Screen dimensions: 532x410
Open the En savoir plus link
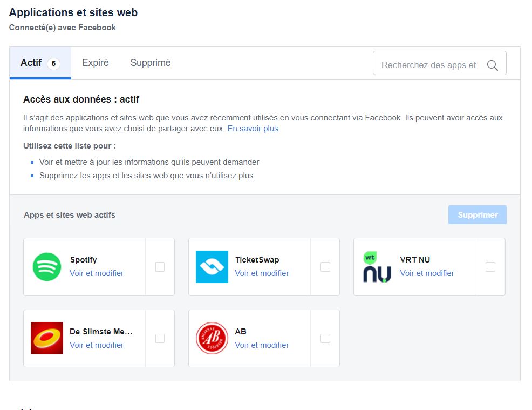pyautogui.click(x=253, y=129)
